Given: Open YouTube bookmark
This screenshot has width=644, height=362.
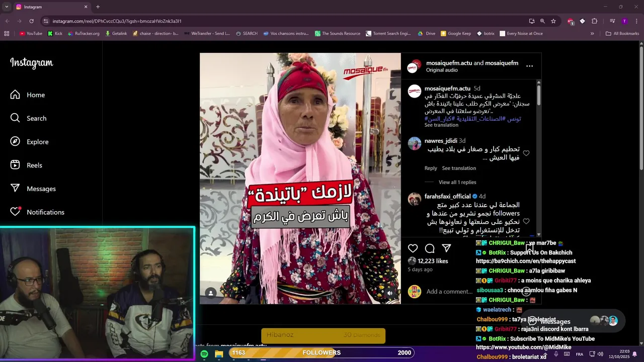Looking at the screenshot, I should pyautogui.click(x=31, y=34).
